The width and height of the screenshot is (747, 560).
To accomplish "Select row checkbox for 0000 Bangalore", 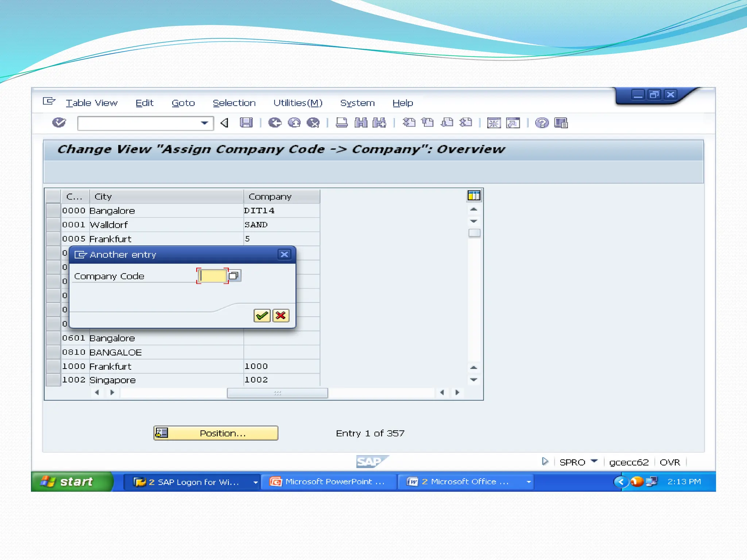I will pos(53,211).
